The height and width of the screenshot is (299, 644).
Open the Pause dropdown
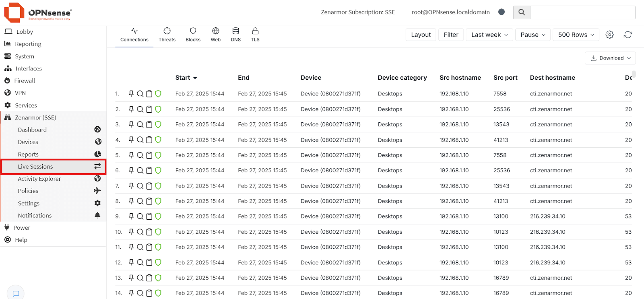533,35
